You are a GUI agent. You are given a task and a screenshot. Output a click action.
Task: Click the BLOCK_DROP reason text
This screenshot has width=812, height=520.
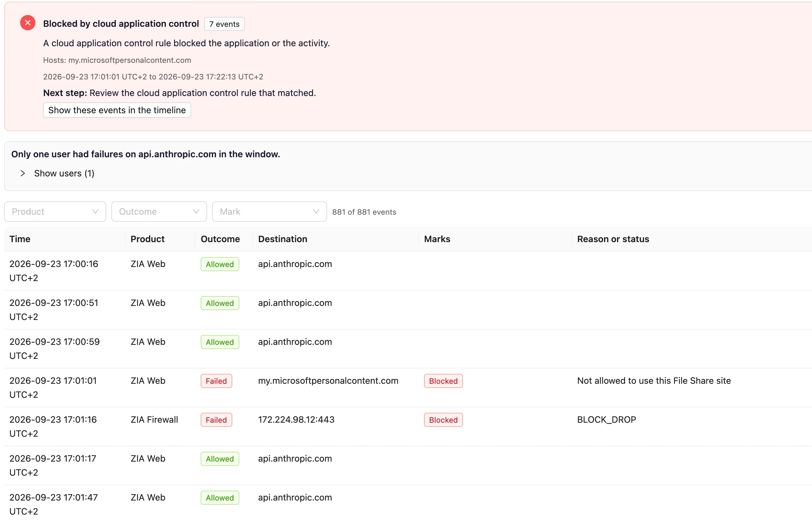[x=607, y=420]
